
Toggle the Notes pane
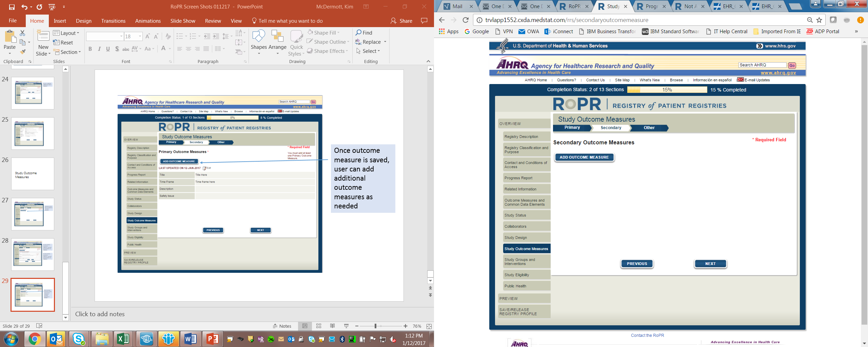pos(282,326)
